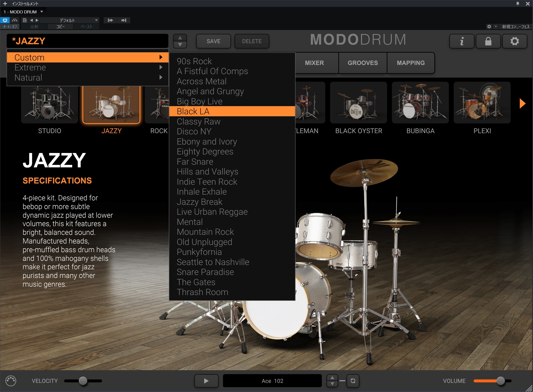
Task: Click the Ace 102 groove display
Action: click(x=272, y=381)
